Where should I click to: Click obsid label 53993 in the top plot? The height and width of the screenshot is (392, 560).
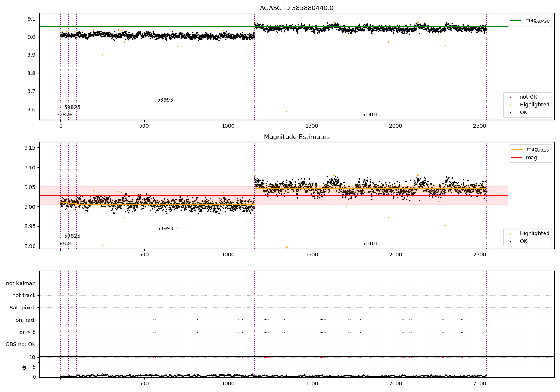[165, 100]
